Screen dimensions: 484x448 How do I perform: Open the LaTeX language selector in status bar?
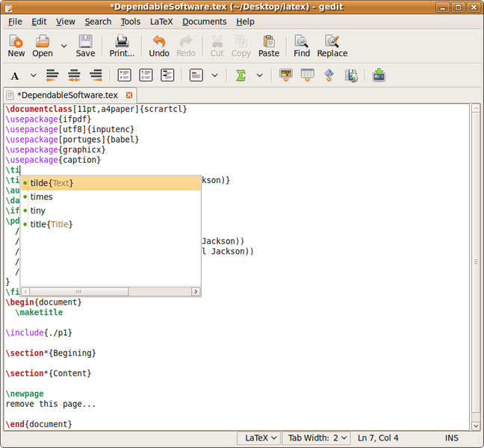[260, 438]
